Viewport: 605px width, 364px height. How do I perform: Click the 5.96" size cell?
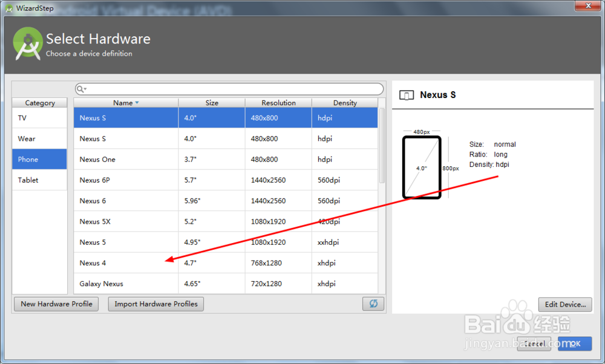coord(212,201)
